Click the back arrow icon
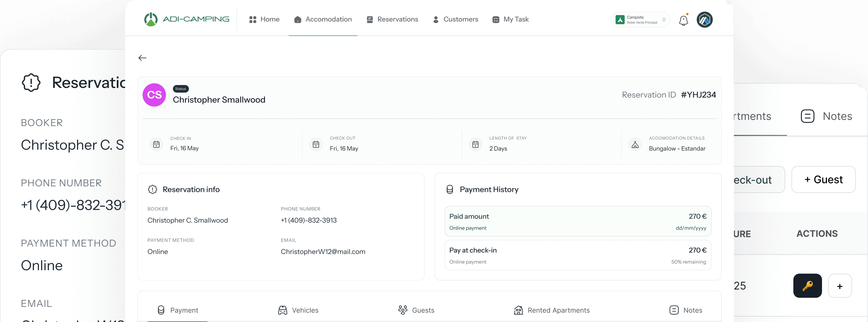Viewport: 868px width, 322px height. (142, 58)
